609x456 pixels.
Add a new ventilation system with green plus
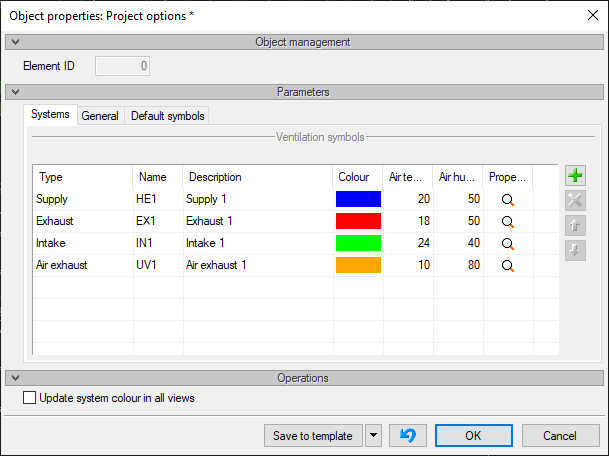pyautogui.click(x=575, y=176)
